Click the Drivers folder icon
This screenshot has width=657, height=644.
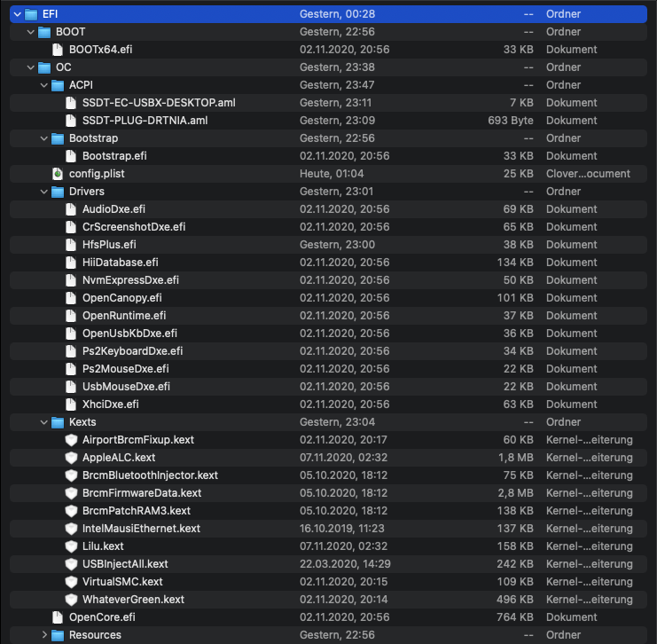58,192
